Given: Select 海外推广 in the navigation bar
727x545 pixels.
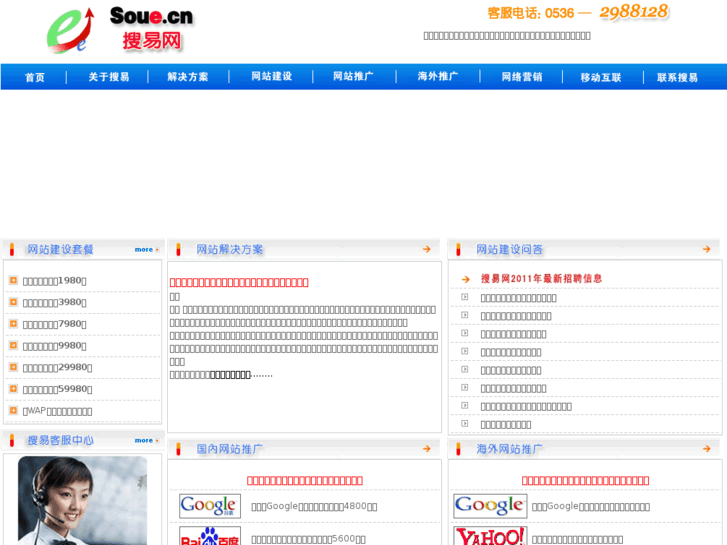Looking at the screenshot, I should [x=438, y=77].
